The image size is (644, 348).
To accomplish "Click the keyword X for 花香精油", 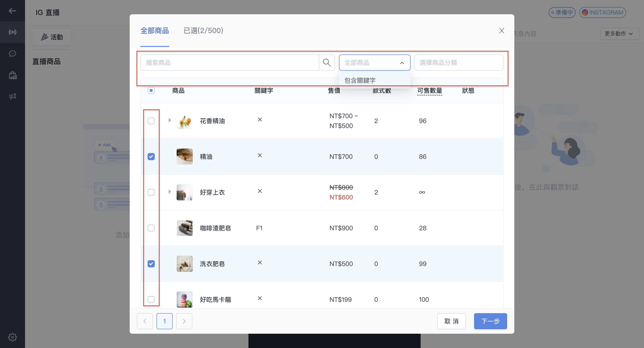I will click(260, 119).
